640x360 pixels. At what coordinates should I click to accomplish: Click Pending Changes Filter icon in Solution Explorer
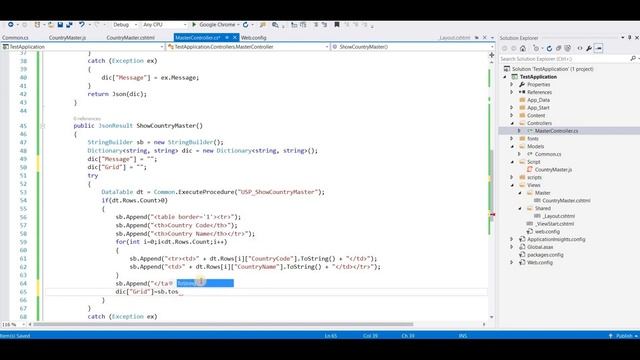[536, 48]
